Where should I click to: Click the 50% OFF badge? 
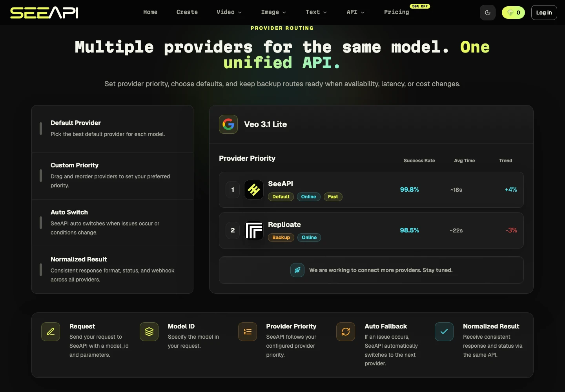(420, 6)
